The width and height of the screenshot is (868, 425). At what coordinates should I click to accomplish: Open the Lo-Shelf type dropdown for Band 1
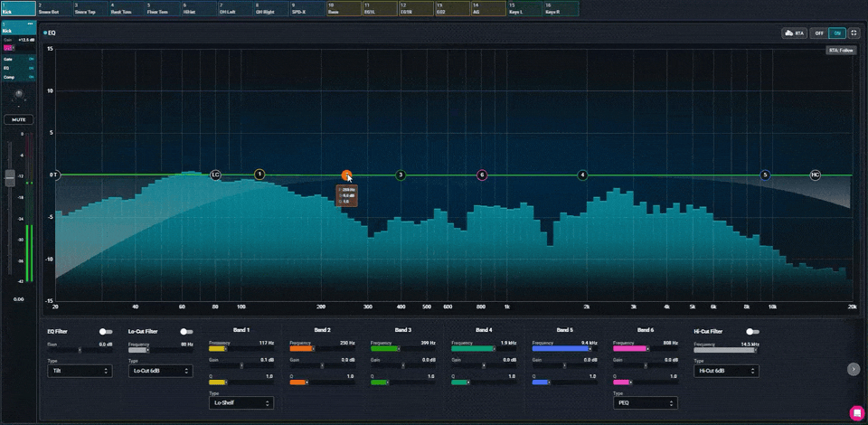pyautogui.click(x=241, y=403)
